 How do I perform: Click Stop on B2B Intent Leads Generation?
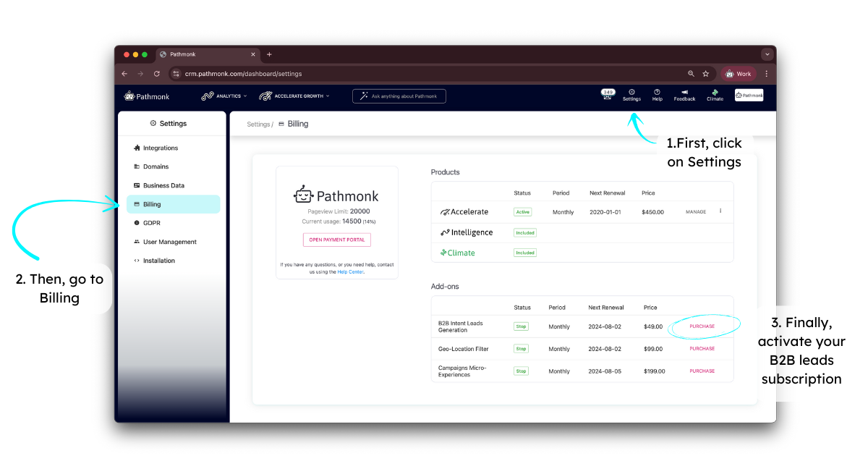(522, 326)
